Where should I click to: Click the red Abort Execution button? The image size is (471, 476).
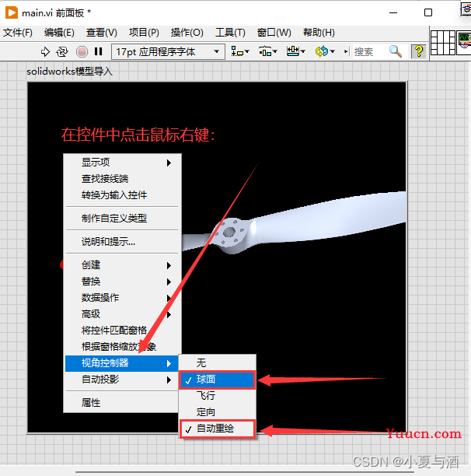[82, 51]
